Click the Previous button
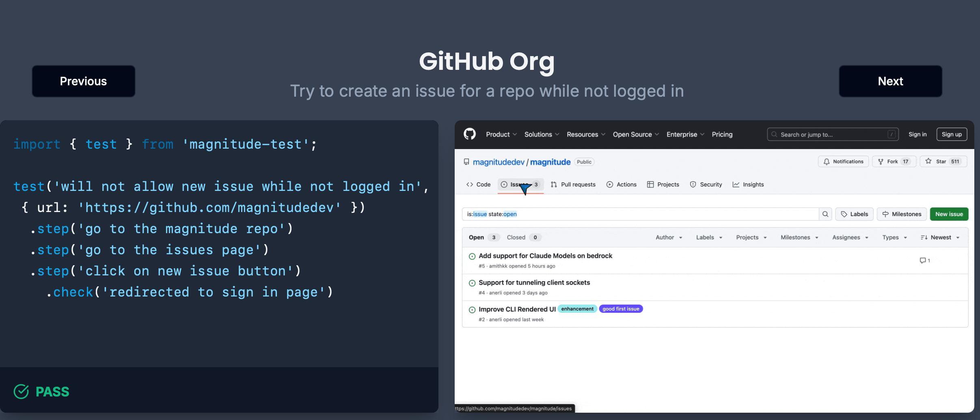This screenshot has width=980, height=420. pos(84,81)
